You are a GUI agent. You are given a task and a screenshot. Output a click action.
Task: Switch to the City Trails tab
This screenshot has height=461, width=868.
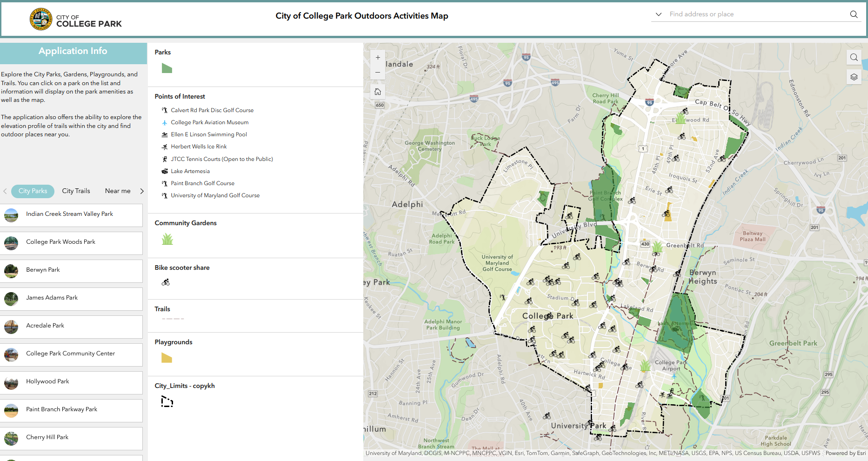[76, 191]
